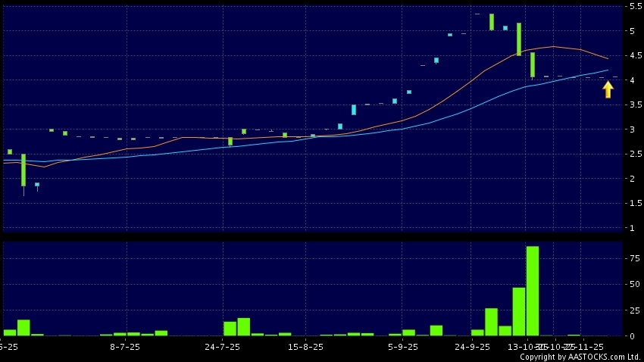
Task: Click the yellow up arrow marker
Action: tap(608, 90)
